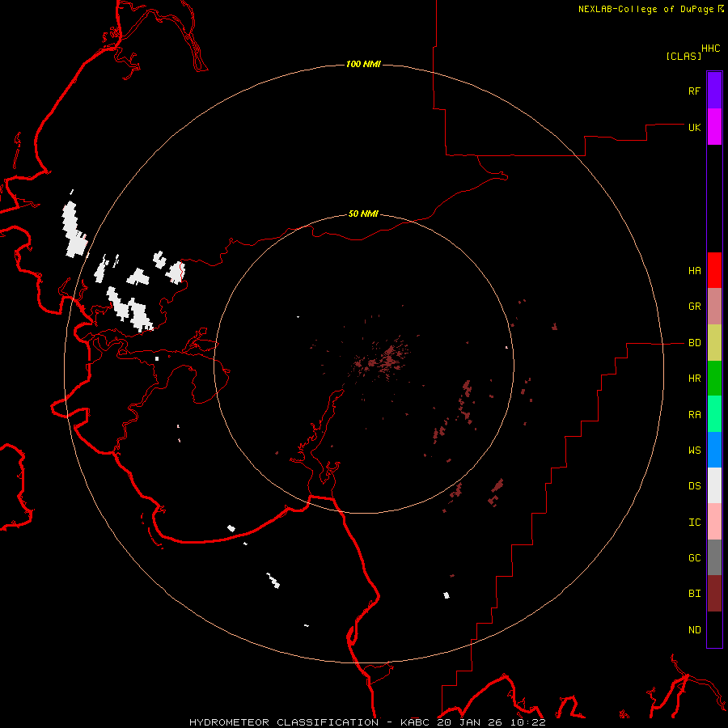This screenshot has height=728, width=728.
Task: Click the BI legend label
Action: click(694, 594)
